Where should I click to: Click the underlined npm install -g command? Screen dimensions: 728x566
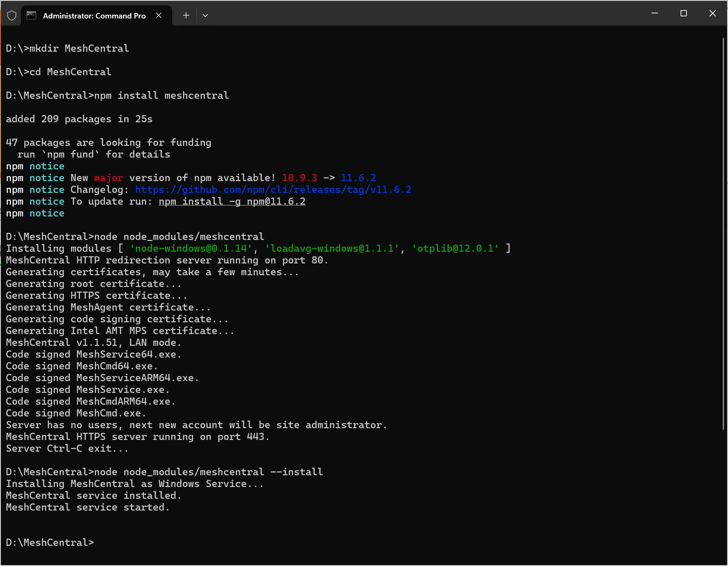tap(232, 202)
